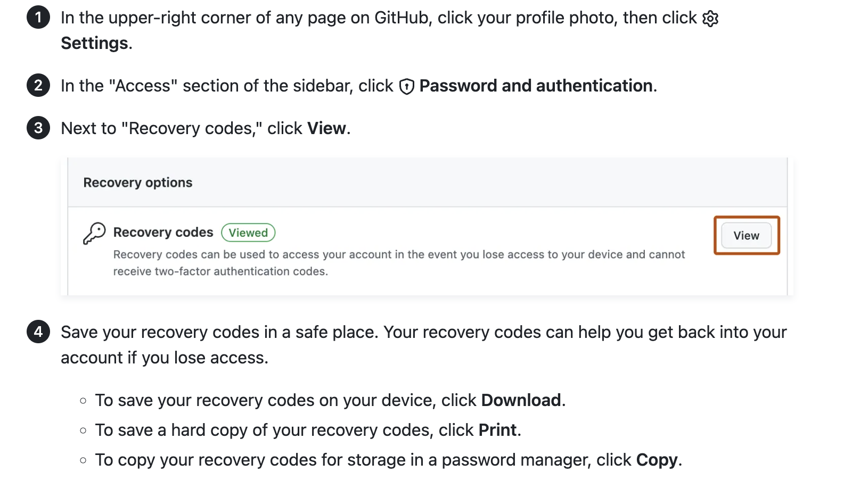Click the Download bullet point circle

click(83, 400)
